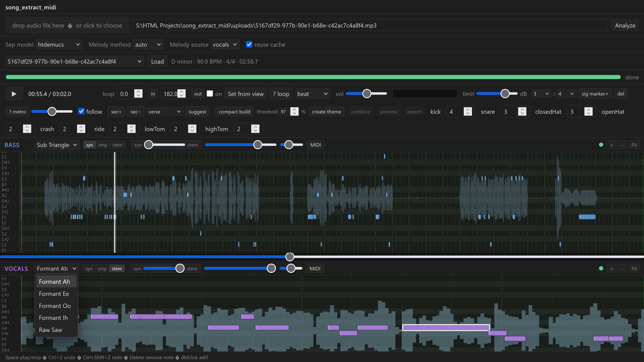Click the Load button

point(157,61)
